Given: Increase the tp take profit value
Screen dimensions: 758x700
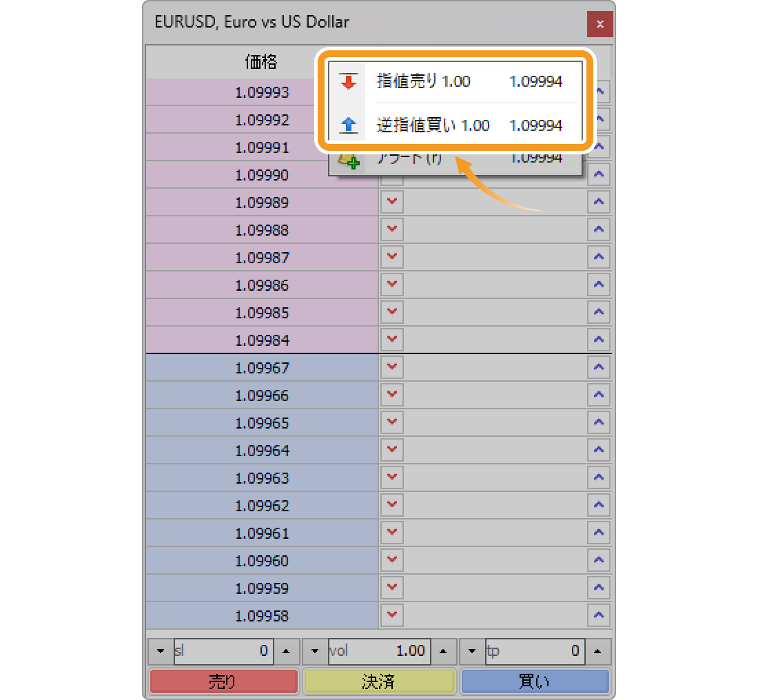Looking at the screenshot, I should pos(597,651).
